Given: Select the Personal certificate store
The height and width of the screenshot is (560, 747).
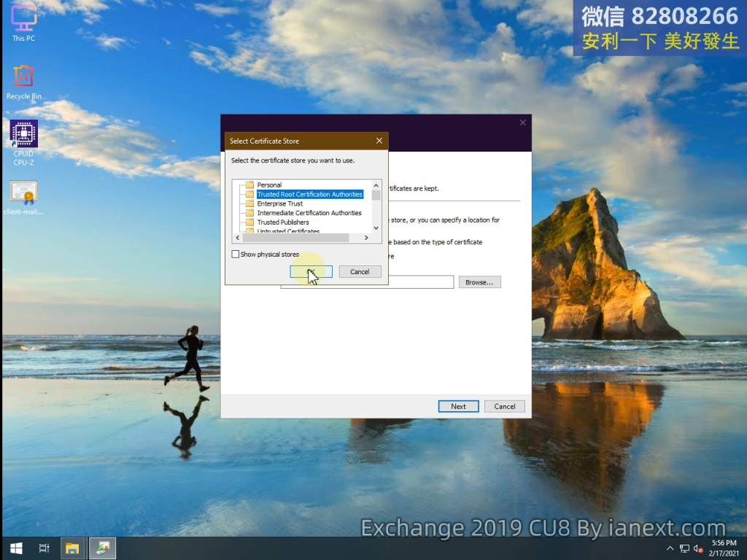Looking at the screenshot, I should tap(269, 185).
